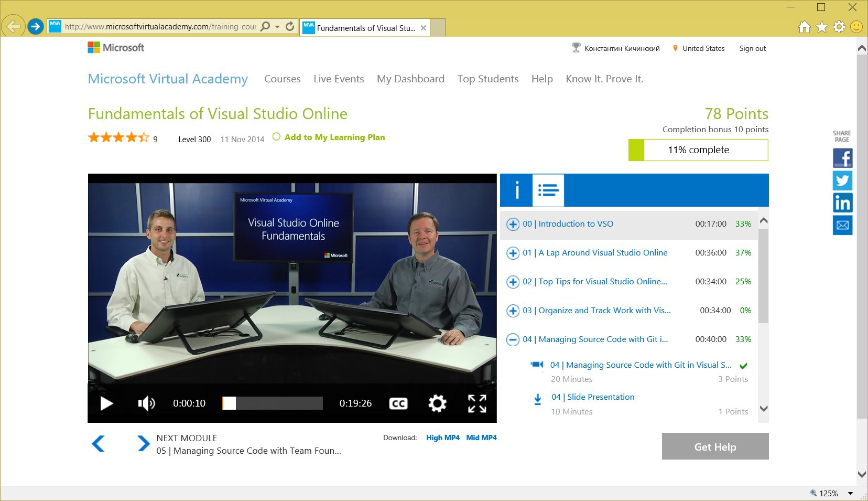Share page by email
Viewport: 868px width, 501px height.
[x=842, y=225]
